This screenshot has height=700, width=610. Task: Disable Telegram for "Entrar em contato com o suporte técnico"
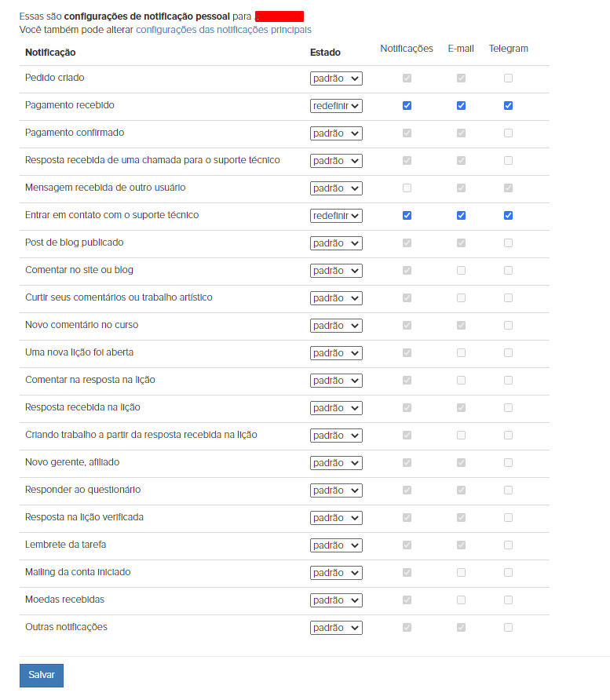point(509,216)
